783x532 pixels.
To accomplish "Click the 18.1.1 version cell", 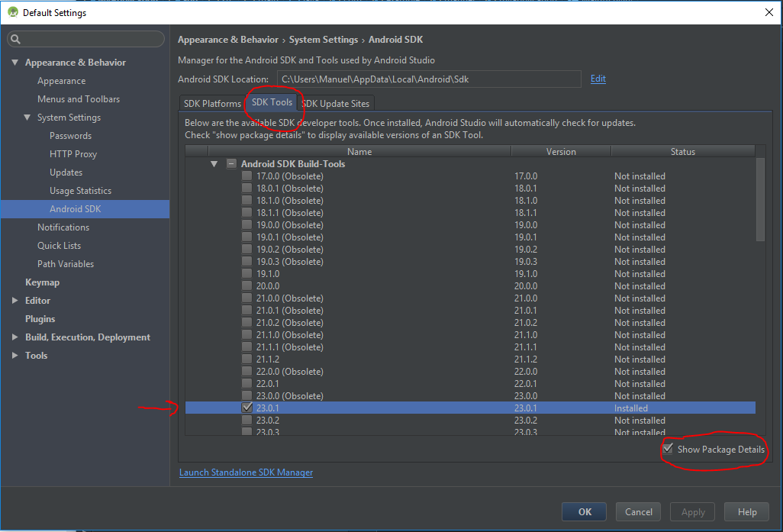I will click(526, 212).
